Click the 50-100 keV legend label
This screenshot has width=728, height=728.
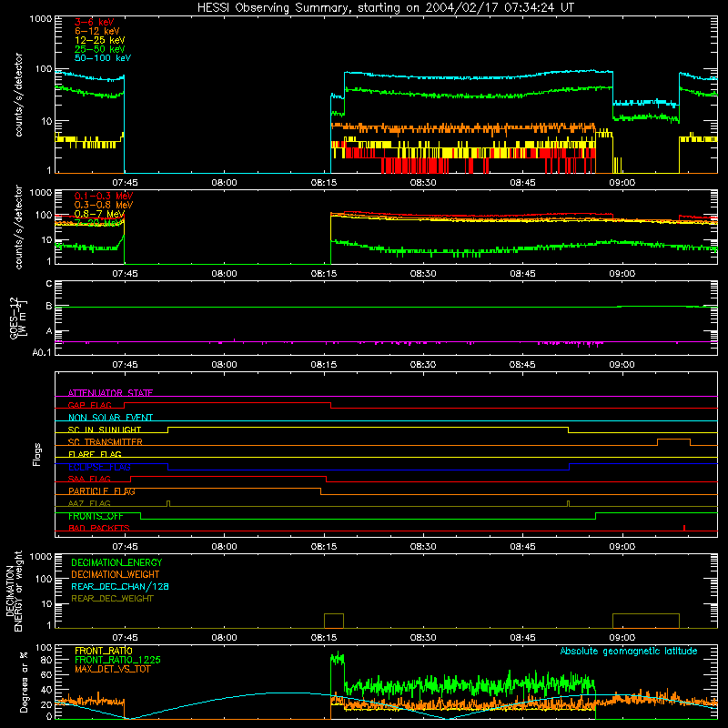click(x=103, y=58)
